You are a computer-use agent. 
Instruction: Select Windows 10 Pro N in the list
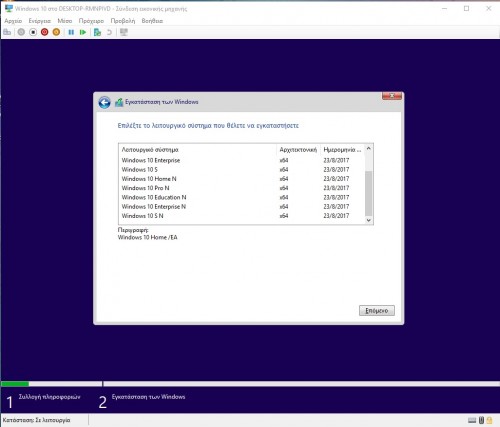[242, 188]
